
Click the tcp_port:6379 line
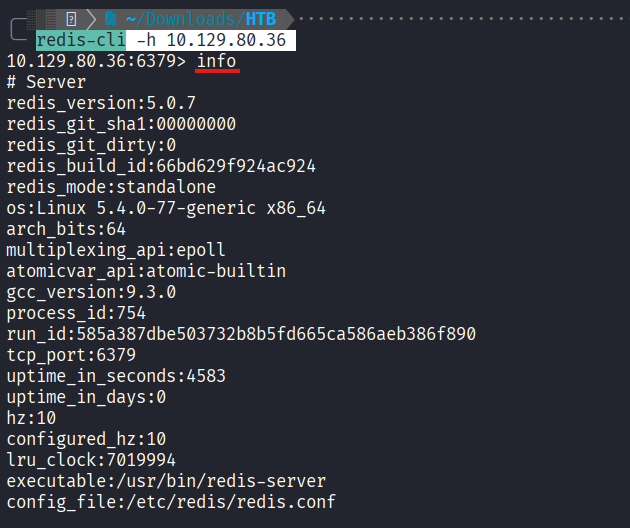tap(71, 355)
